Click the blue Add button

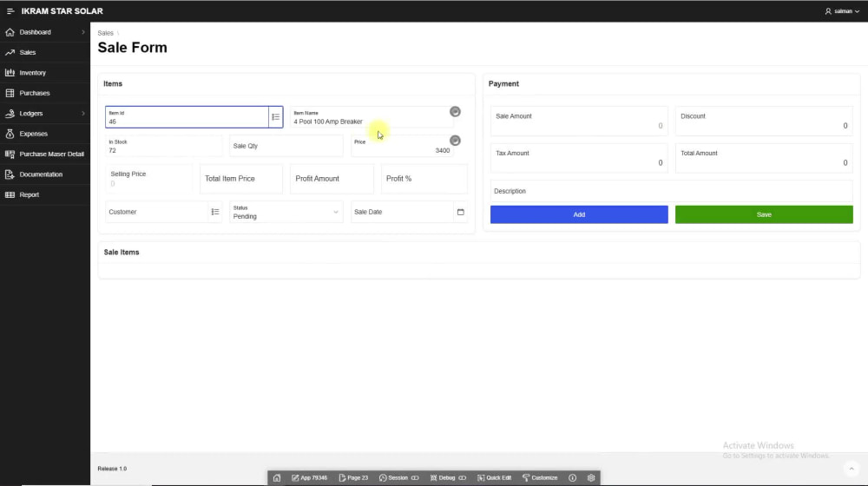[x=579, y=214]
